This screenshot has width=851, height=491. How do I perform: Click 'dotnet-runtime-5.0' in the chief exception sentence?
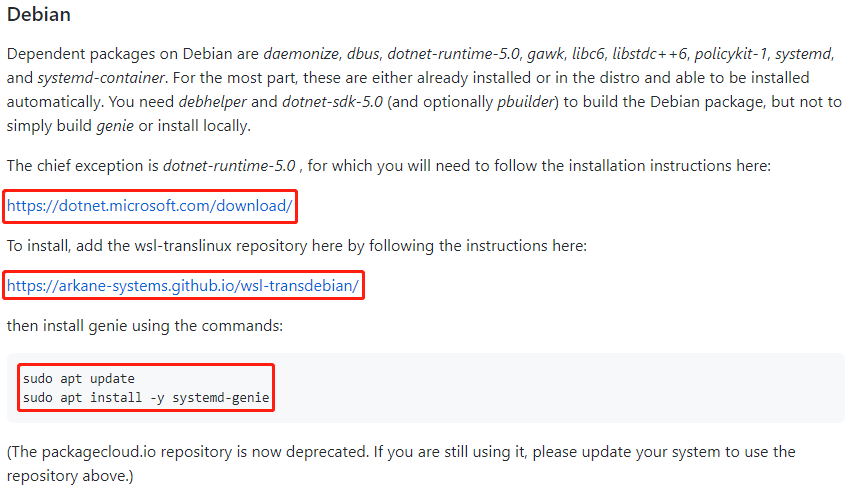pyautogui.click(x=231, y=166)
